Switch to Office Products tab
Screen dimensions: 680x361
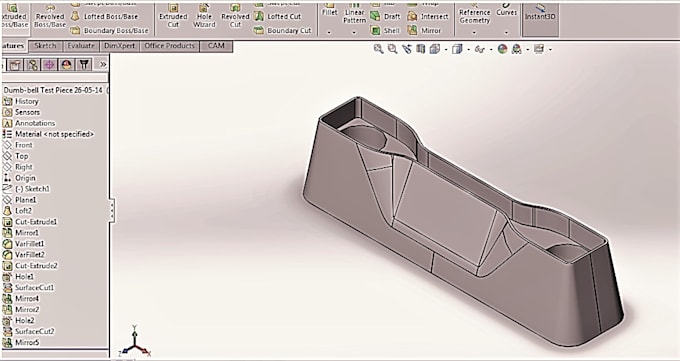170,46
